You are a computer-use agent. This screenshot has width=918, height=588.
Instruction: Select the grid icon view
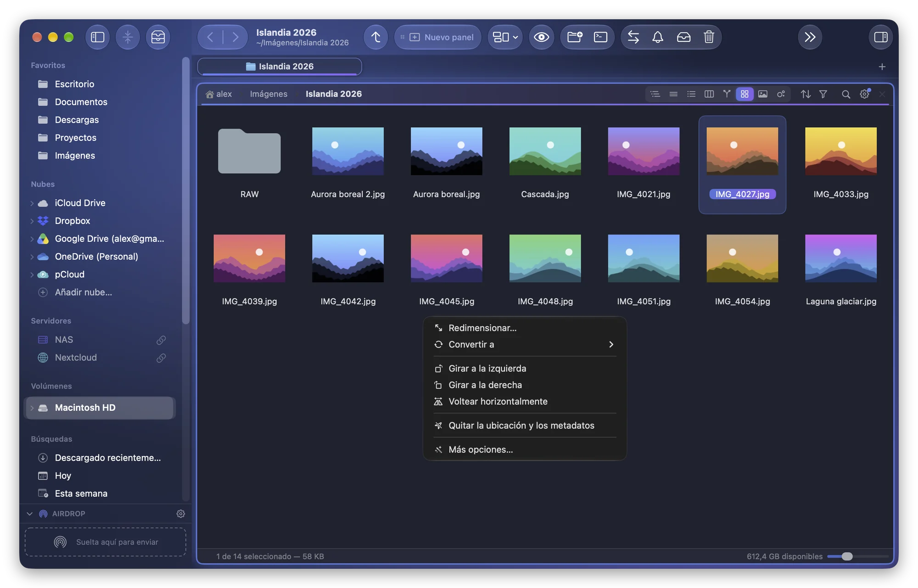coord(744,94)
